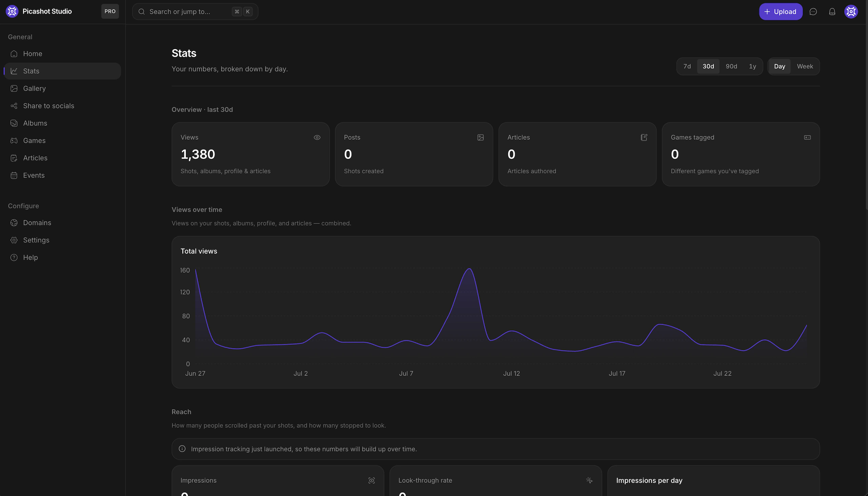Image resolution: width=868 pixels, height=496 pixels.
Task: Click the Settings gear icon
Action: click(x=14, y=240)
